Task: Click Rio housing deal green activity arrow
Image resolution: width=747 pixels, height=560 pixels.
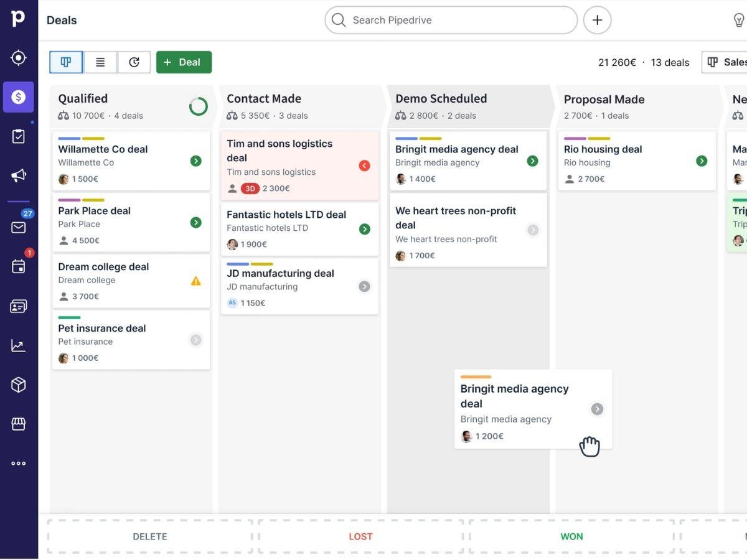Action: tap(702, 161)
